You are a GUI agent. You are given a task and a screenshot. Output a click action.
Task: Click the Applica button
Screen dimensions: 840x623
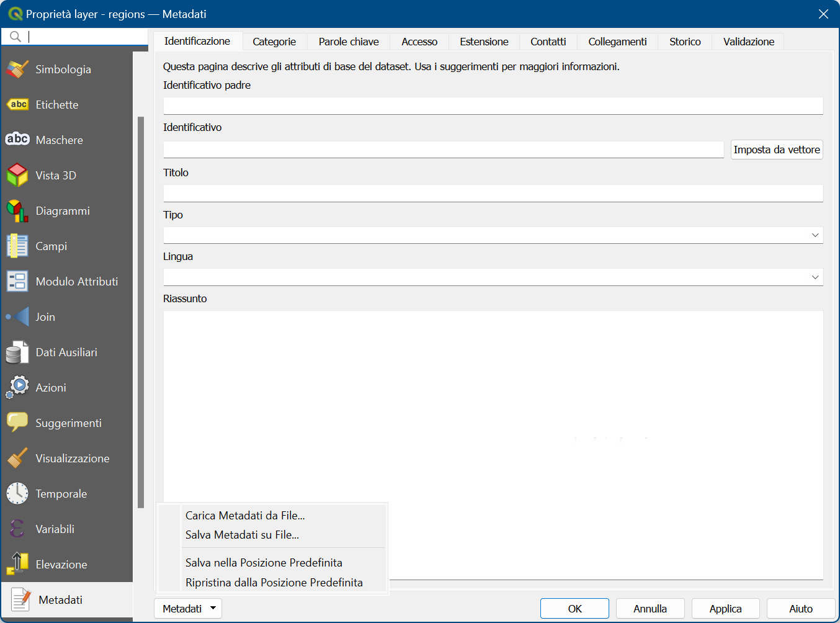[726, 609]
